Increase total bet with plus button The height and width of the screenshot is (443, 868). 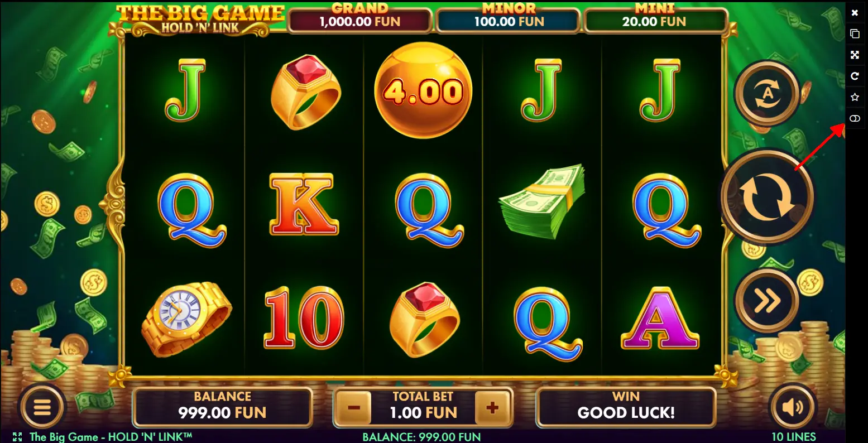pyautogui.click(x=492, y=407)
